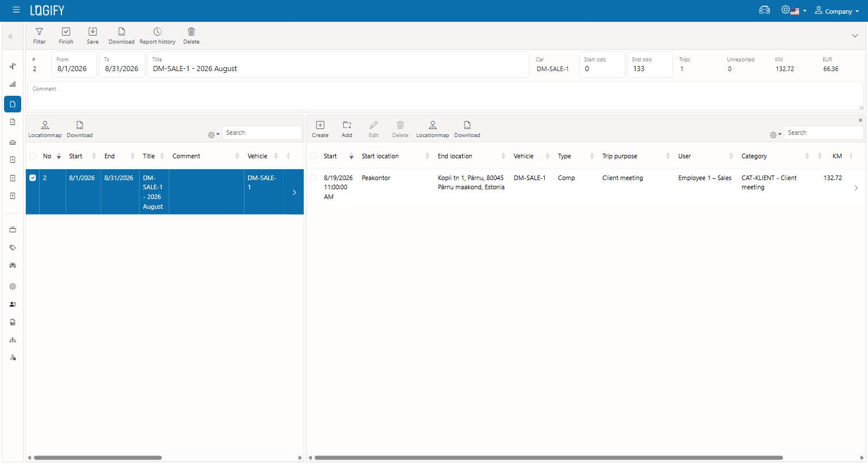Close the trips panel with the X
The height and width of the screenshot is (464, 868).
click(860, 120)
